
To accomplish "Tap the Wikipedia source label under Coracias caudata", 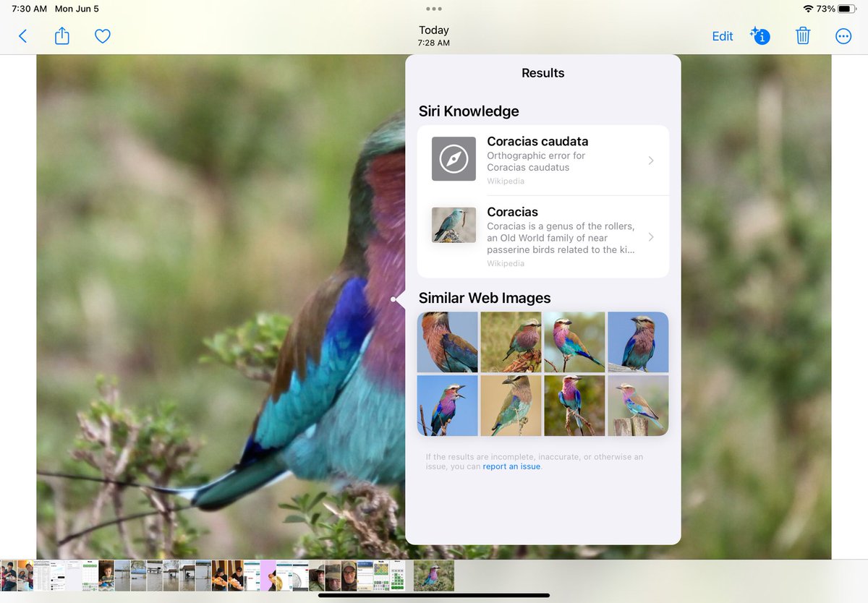I will tap(506, 181).
